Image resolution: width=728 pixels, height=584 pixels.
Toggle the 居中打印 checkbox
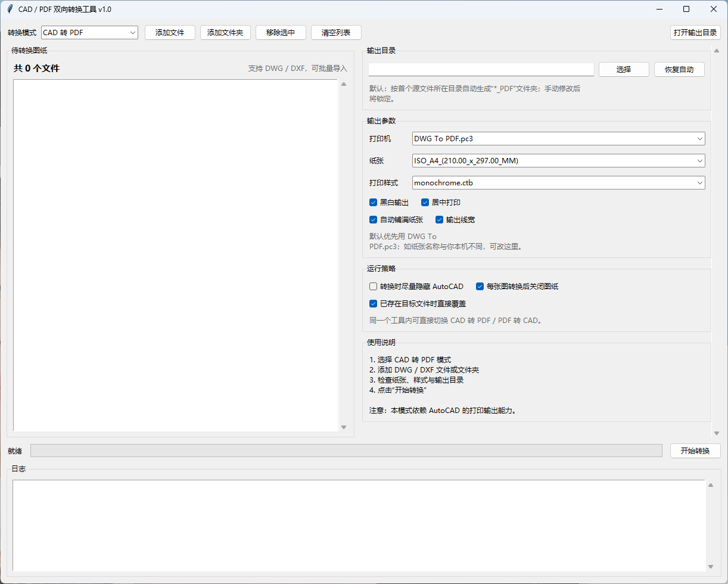[425, 203]
